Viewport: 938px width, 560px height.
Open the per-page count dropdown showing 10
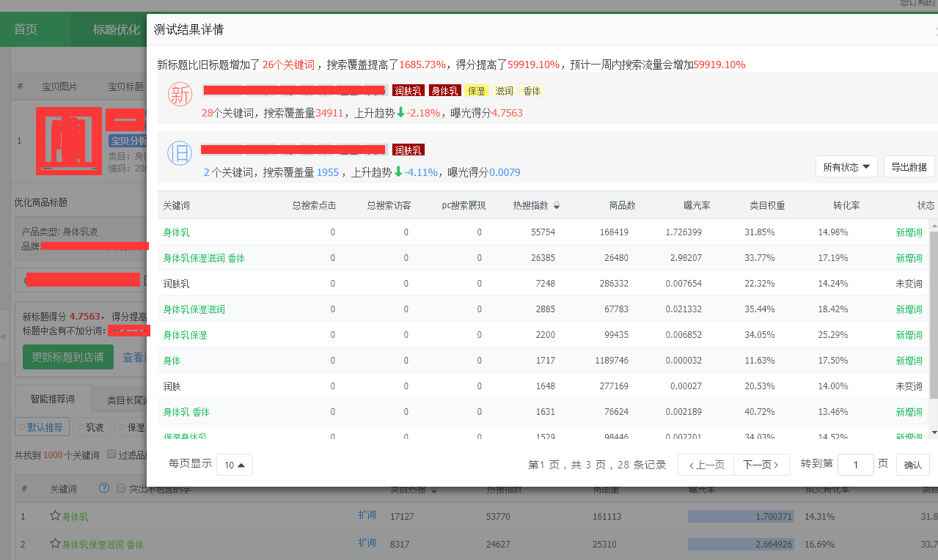(235, 465)
